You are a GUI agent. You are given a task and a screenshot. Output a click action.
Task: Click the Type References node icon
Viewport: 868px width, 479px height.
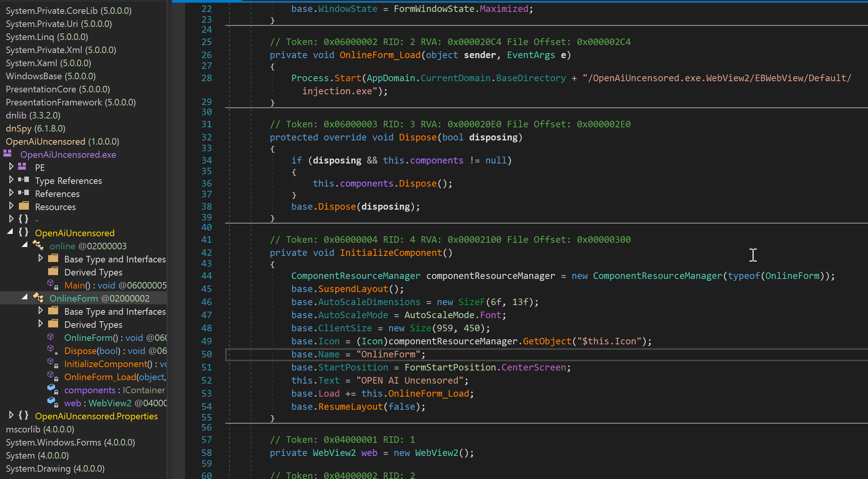point(24,180)
